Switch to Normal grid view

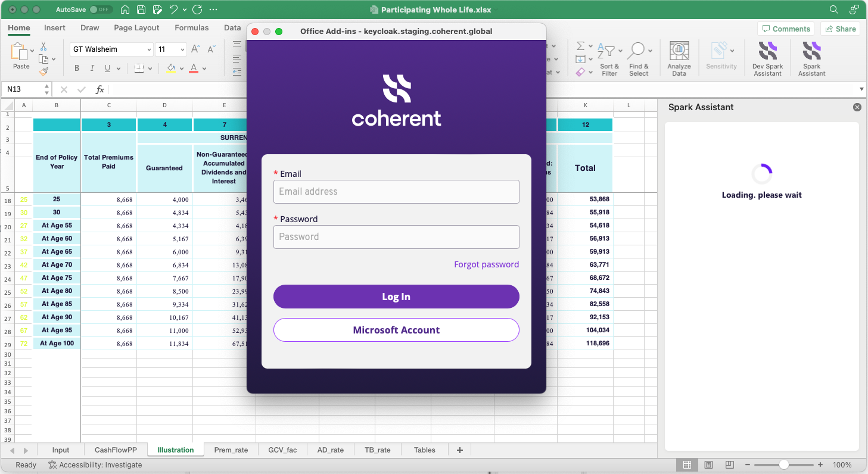point(687,464)
